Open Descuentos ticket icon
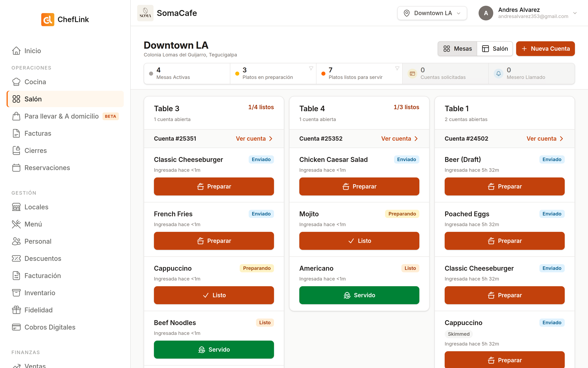Viewport: 588px width, 368px height. point(16,258)
